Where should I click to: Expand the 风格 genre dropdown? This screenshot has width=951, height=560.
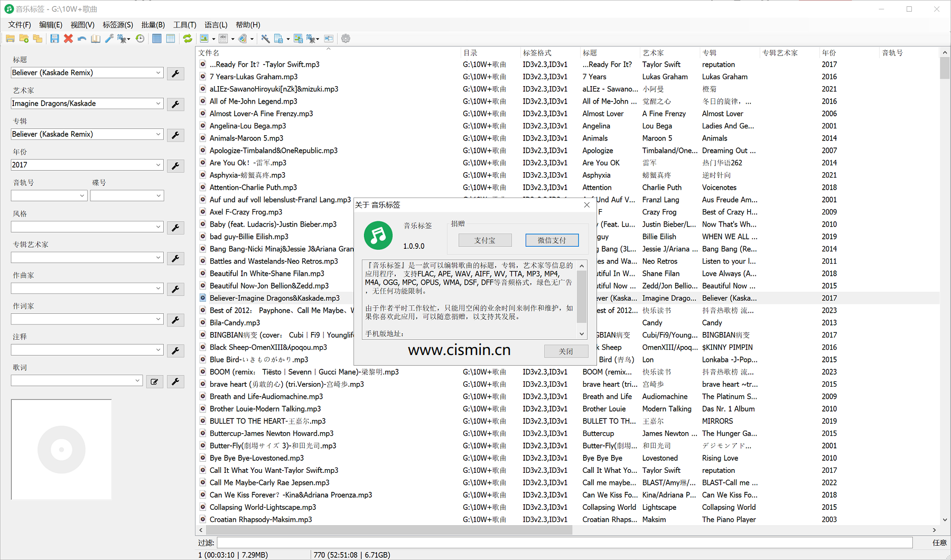pyautogui.click(x=158, y=227)
